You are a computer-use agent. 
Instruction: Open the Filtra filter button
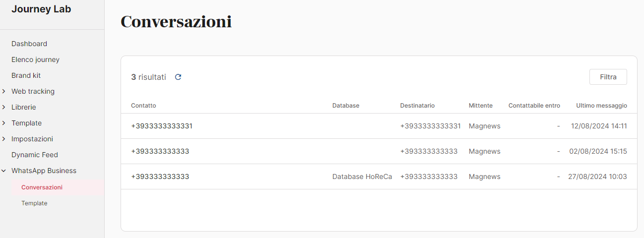tap(608, 77)
